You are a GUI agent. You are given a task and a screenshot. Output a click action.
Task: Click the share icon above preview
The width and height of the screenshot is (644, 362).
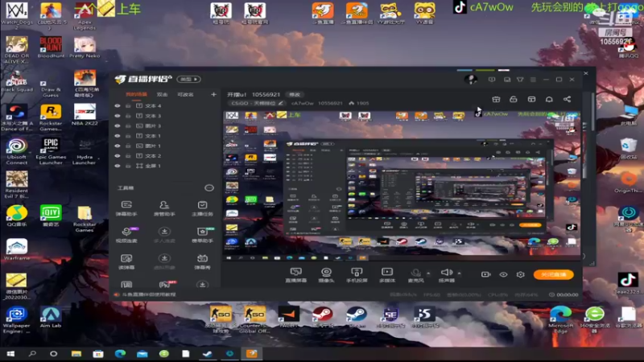pyautogui.click(x=567, y=99)
